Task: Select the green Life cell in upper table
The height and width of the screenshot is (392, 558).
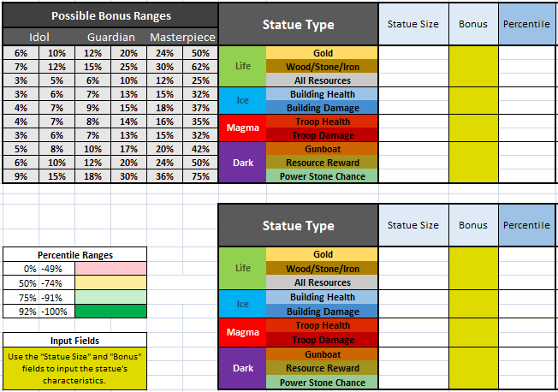Action: pyautogui.click(x=242, y=66)
